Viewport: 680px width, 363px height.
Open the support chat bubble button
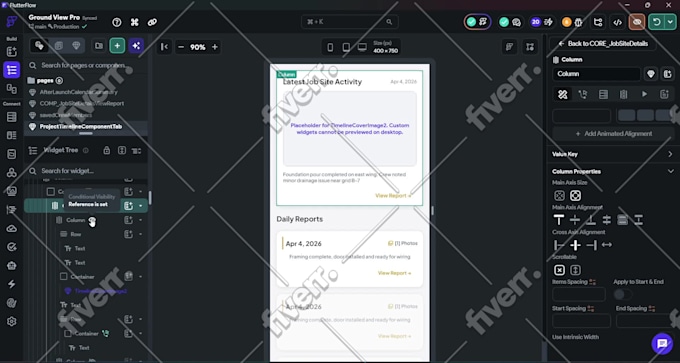click(x=662, y=344)
